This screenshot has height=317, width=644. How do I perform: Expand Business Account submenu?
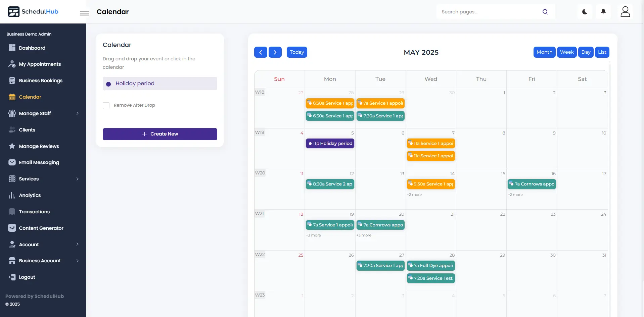[78, 261]
